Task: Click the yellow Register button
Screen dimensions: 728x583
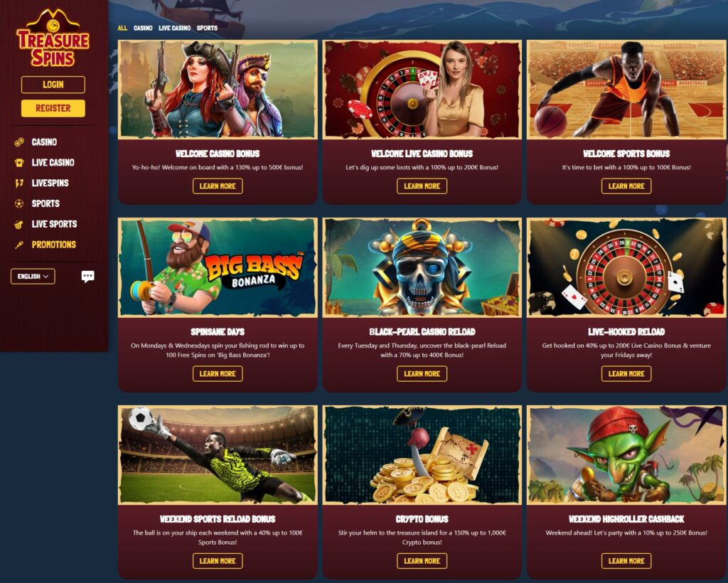Action: point(53,108)
